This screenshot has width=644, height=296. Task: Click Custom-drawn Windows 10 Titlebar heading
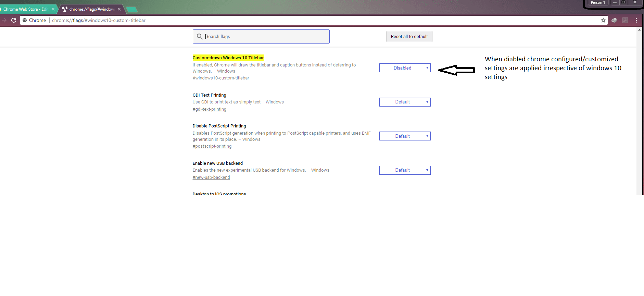(228, 58)
